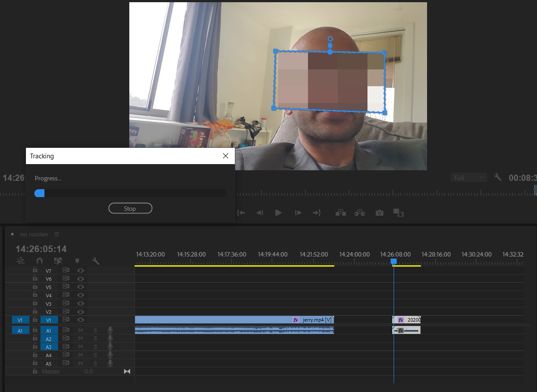The image size is (537, 392).
Task: Toggle Snap in Timeline magnet icon
Action: pyautogui.click(x=40, y=261)
